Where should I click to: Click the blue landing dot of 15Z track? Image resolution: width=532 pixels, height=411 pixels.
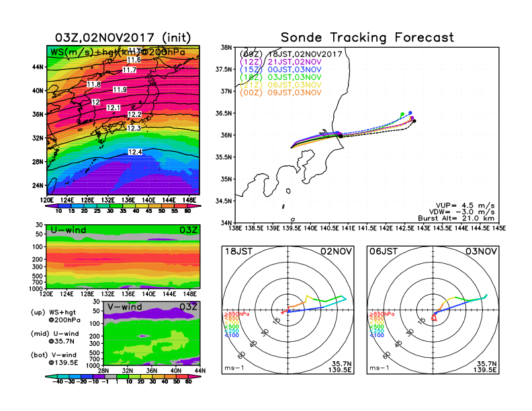410,113
